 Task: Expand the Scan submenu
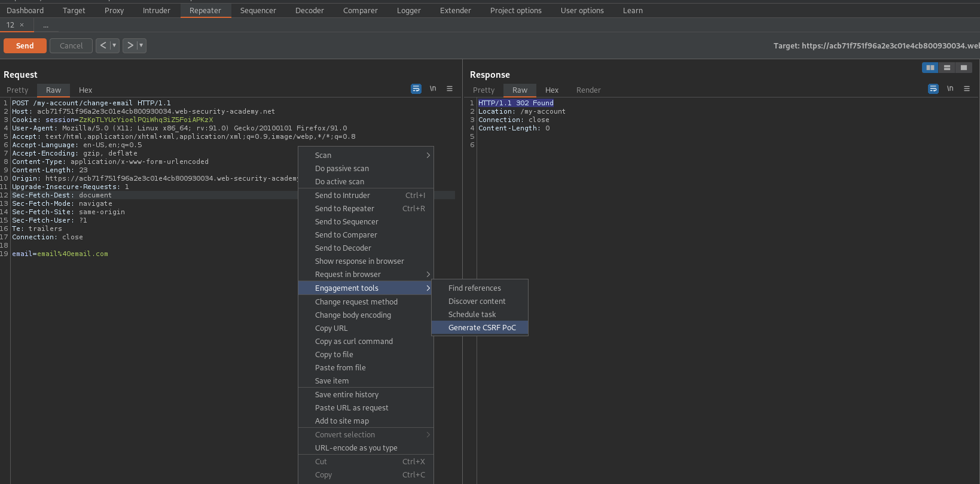tap(366, 155)
